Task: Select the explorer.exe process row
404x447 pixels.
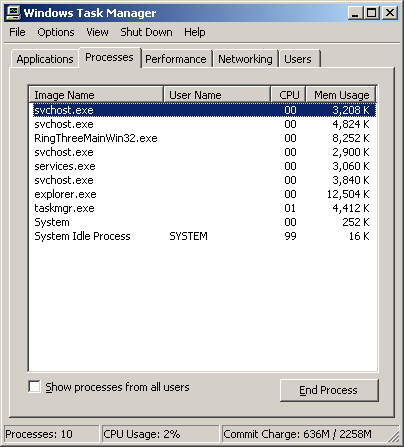Action: click(202, 194)
